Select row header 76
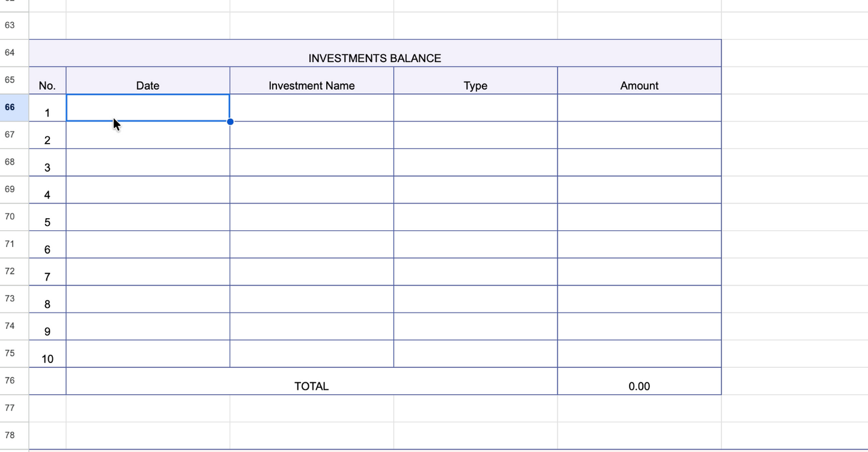868x452 pixels. pyautogui.click(x=14, y=381)
